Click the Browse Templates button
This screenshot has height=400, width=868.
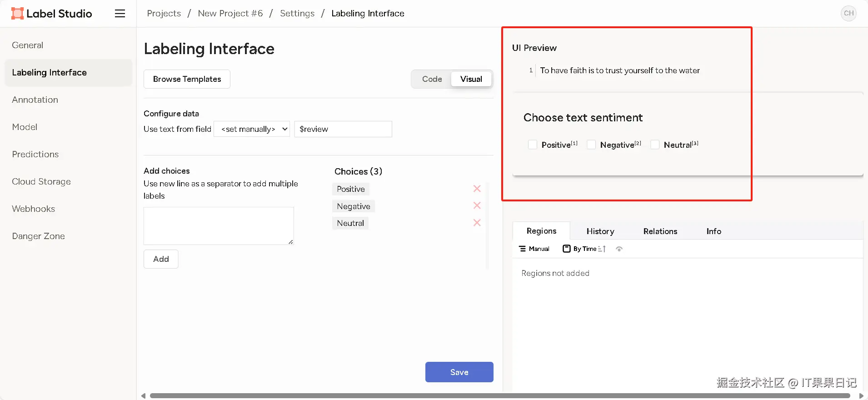(x=187, y=79)
